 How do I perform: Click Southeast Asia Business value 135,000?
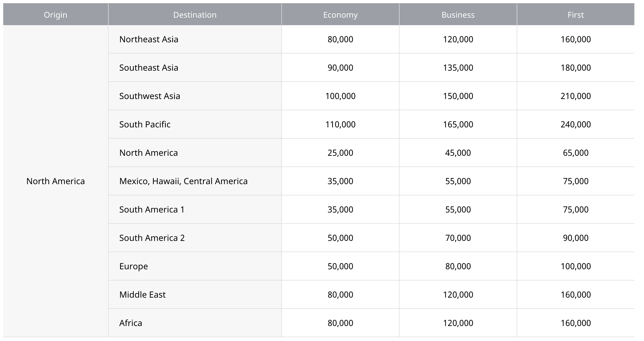point(458,68)
